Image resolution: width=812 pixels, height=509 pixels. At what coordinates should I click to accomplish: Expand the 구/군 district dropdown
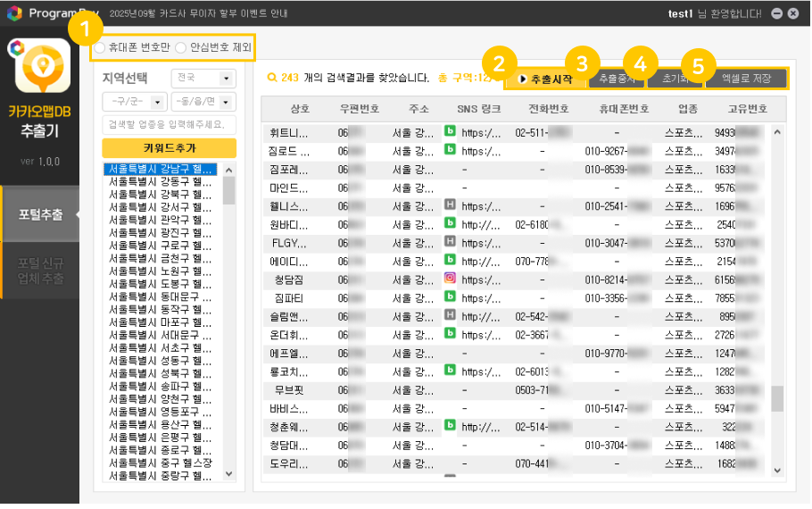pyautogui.click(x=135, y=101)
